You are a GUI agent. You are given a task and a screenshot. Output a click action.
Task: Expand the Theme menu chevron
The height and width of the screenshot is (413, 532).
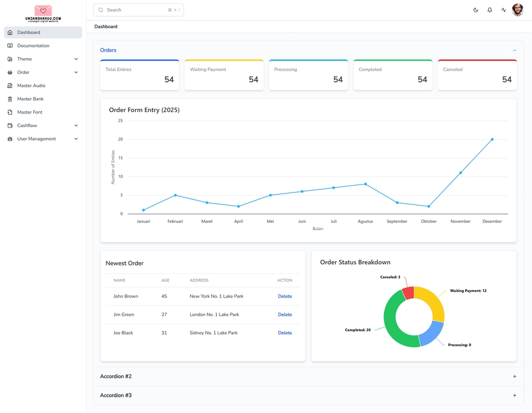point(76,59)
